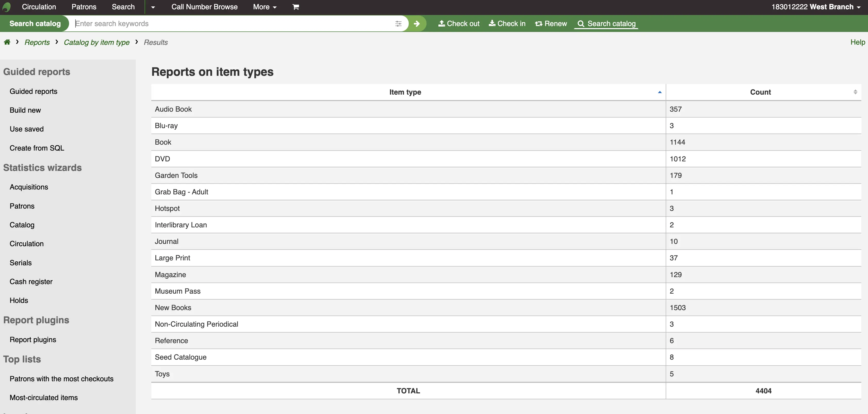Open the Help link
Viewport: 868px width, 414px height.
coord(857,42)
